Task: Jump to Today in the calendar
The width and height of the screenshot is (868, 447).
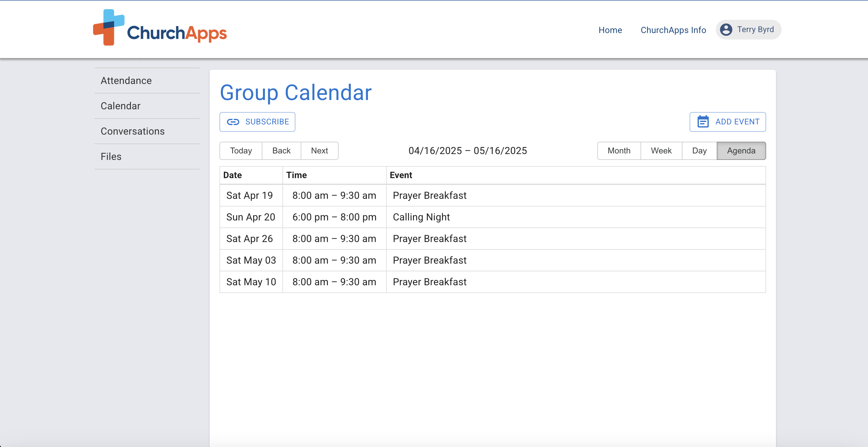Action: coord(240,151)
